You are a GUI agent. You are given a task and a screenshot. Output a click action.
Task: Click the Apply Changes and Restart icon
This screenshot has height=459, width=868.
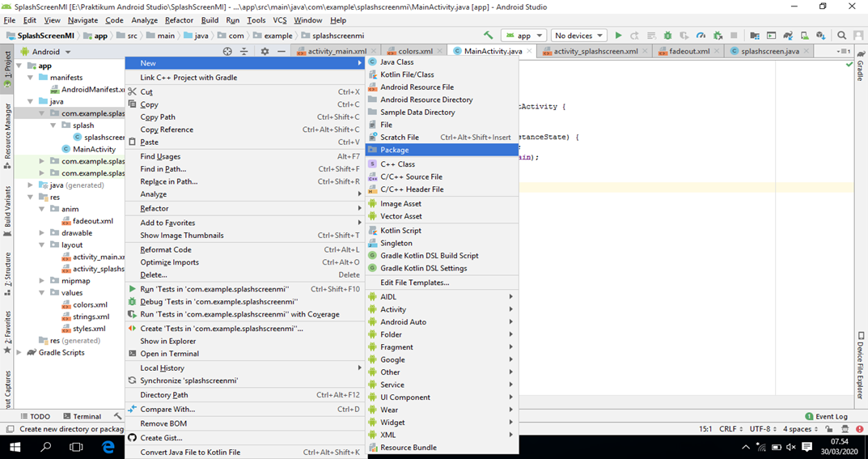pyautogui.click(x=634, y=36)
